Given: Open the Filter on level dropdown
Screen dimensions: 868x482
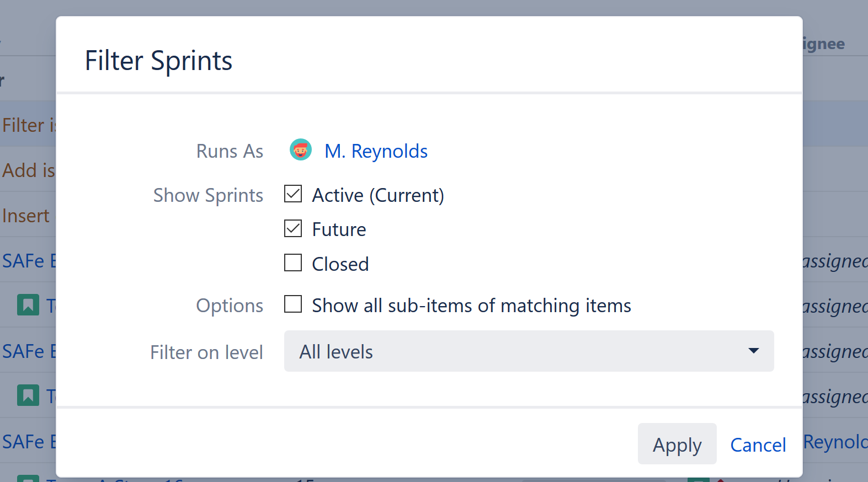Looking at the screenshot, I should [528, 351].
